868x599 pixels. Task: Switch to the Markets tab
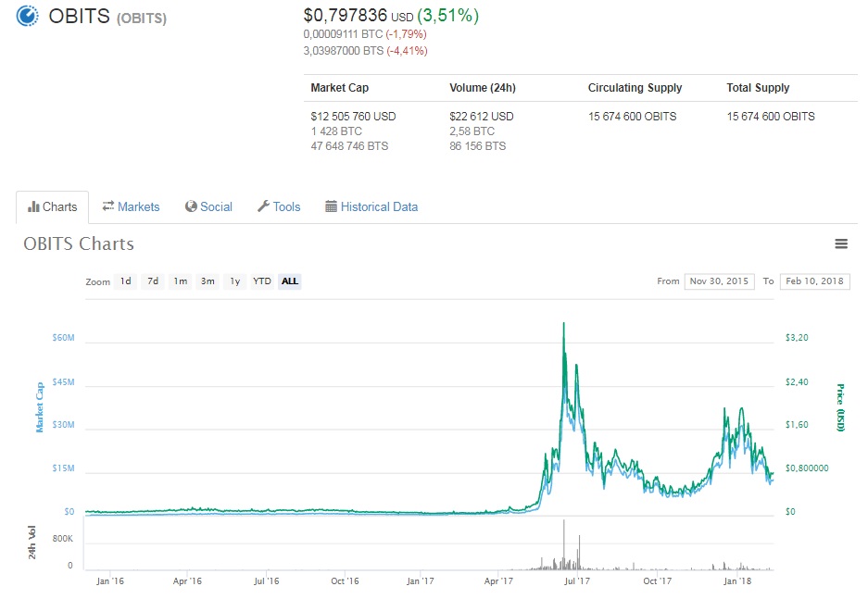coord(131,206)
